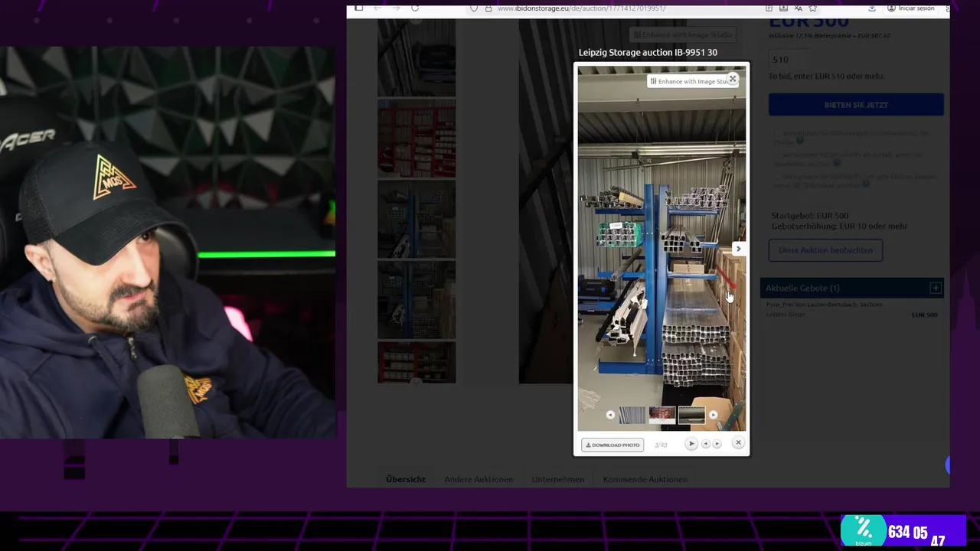This screenshot has height=551, width=980.
Task: Open the Übersicht tab
Action: click(406, 479)
